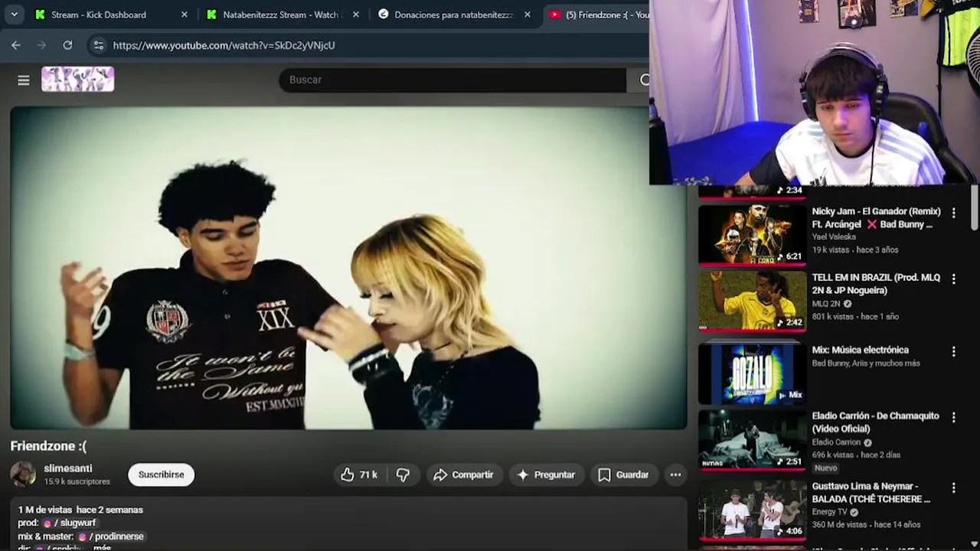This screenshot has height=551, width=980.
Task: Open the more actions three-dot button
Action: pos(675,474)
